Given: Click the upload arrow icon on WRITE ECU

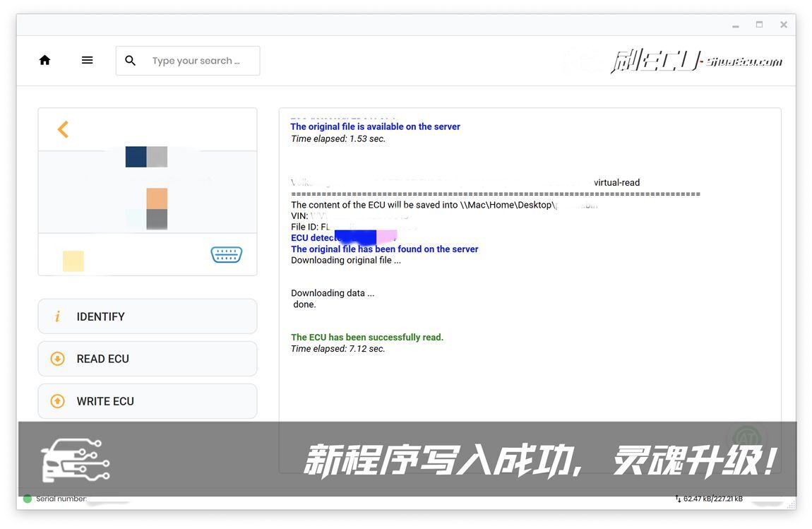Looking at the screenshot, I should (58, 401).
